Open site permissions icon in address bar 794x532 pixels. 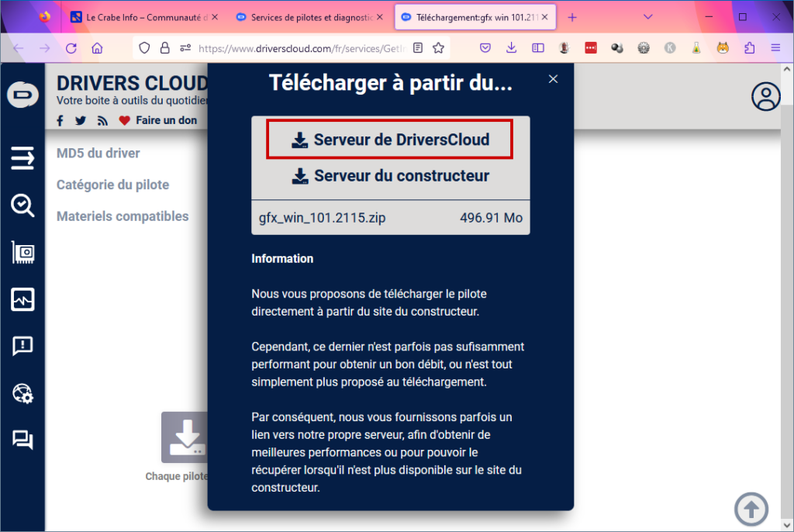[185, 48]
